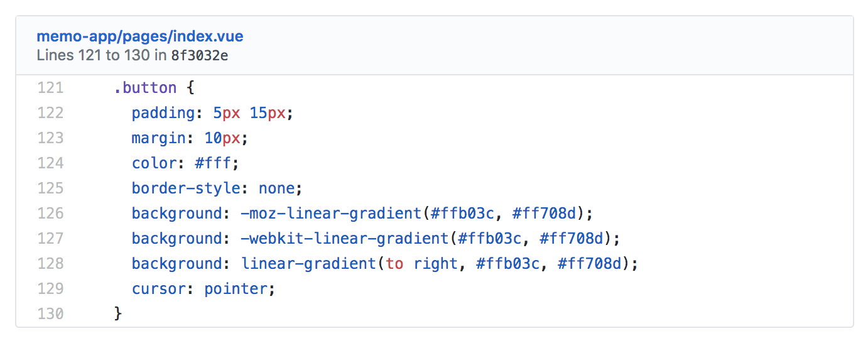The width and height of the screenshot is (868, 353).
Task: Click line number 123
Action: tap(50, 138)
